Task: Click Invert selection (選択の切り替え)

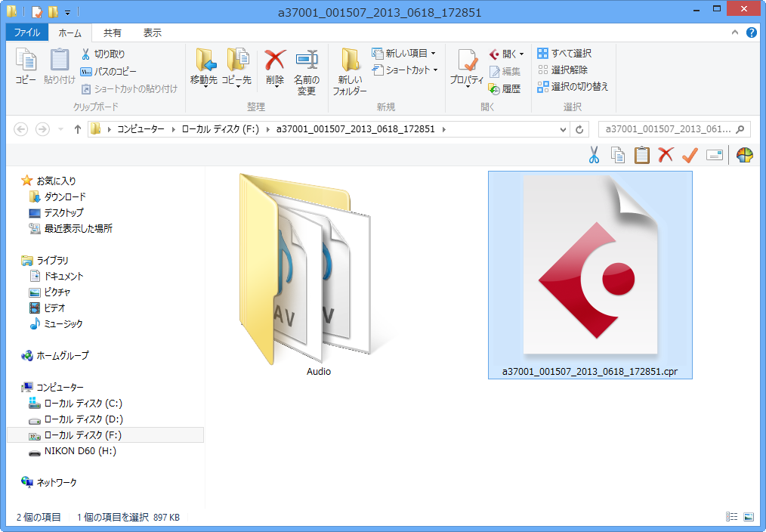Action: pyautogui.click(x=573, y=86)
